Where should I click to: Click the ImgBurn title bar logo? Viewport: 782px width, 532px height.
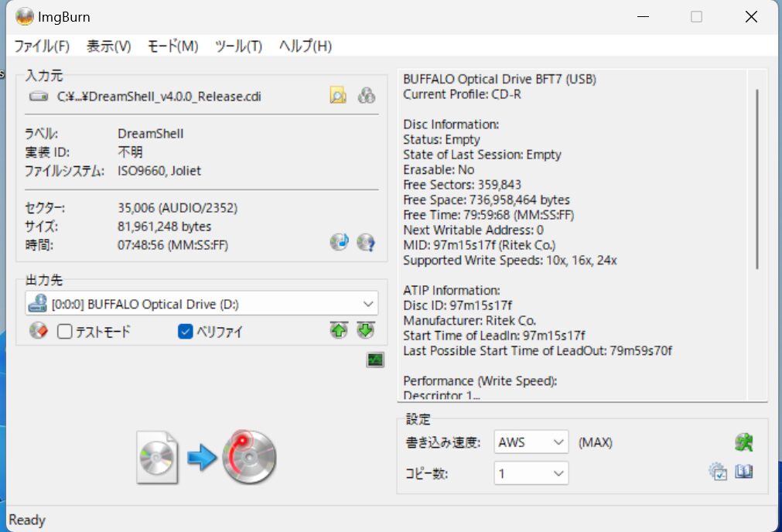24,17
